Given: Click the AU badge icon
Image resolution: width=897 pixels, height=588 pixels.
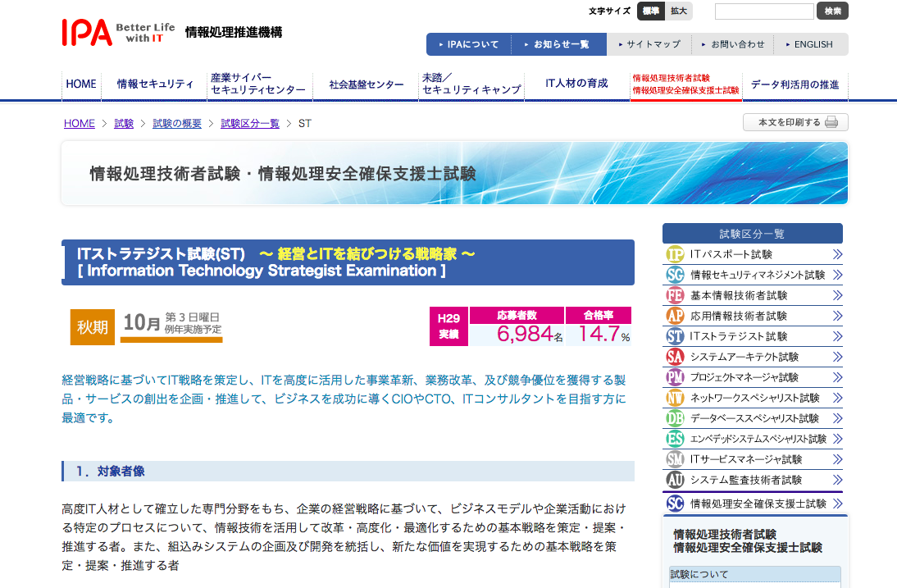Looking at the screenshot, I should (675, 480).
